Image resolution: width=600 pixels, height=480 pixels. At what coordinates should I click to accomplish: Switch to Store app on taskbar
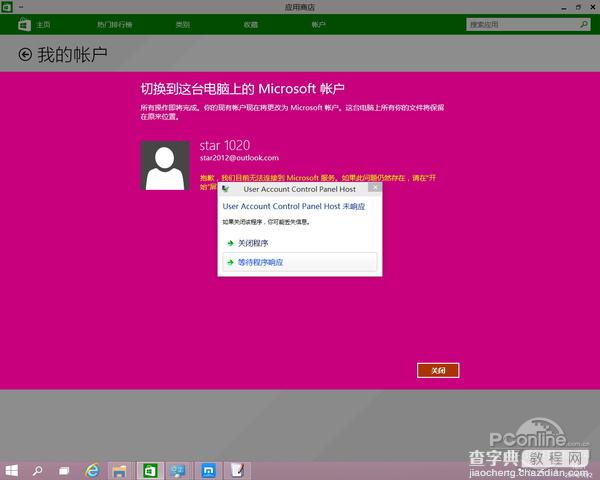point(150,471)
